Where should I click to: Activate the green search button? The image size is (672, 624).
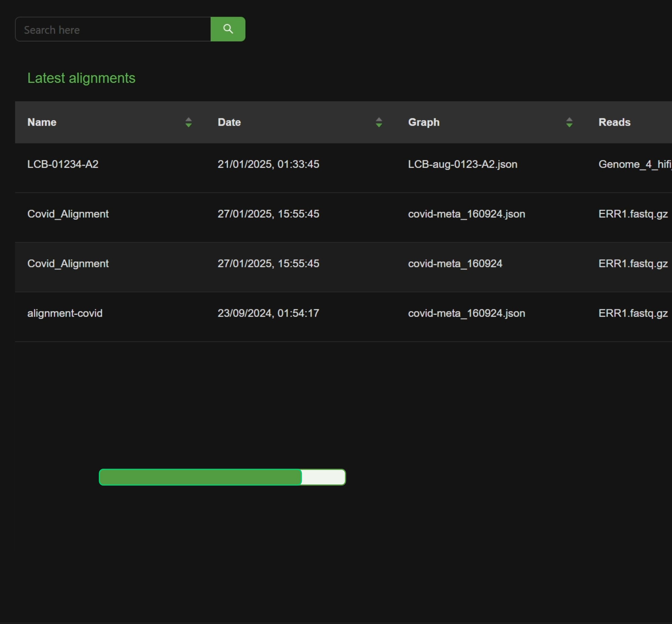pos(228,29)
